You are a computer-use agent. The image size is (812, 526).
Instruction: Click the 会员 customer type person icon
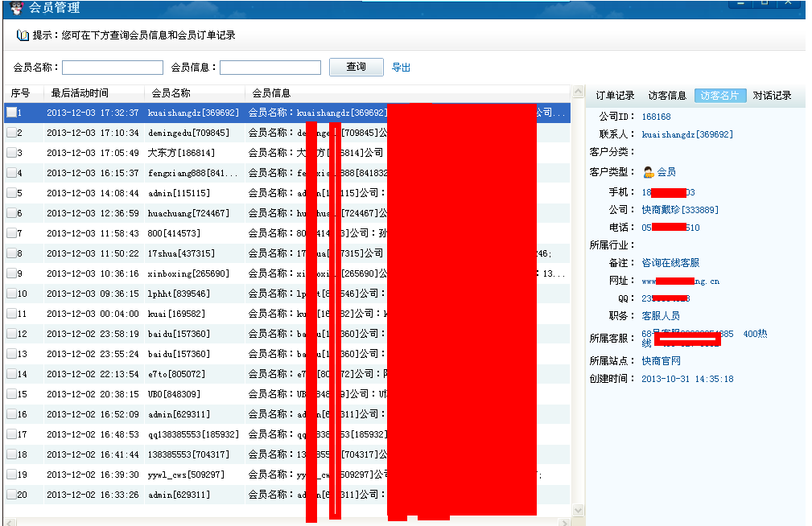[648, 172]
